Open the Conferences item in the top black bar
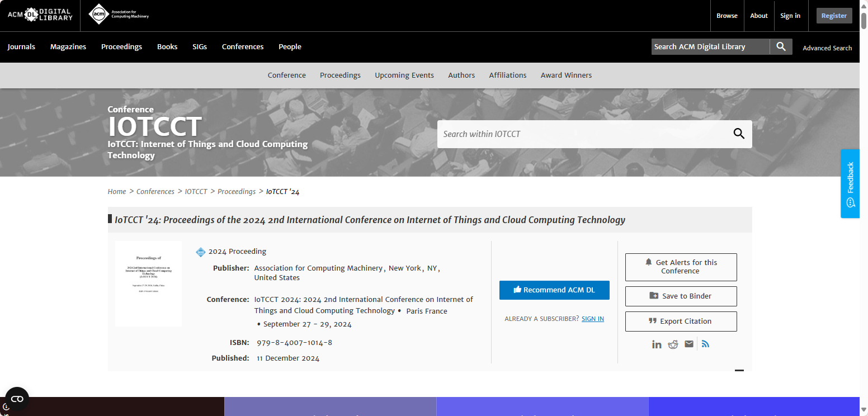Viewport: 868px width, 416px height. 243,47
